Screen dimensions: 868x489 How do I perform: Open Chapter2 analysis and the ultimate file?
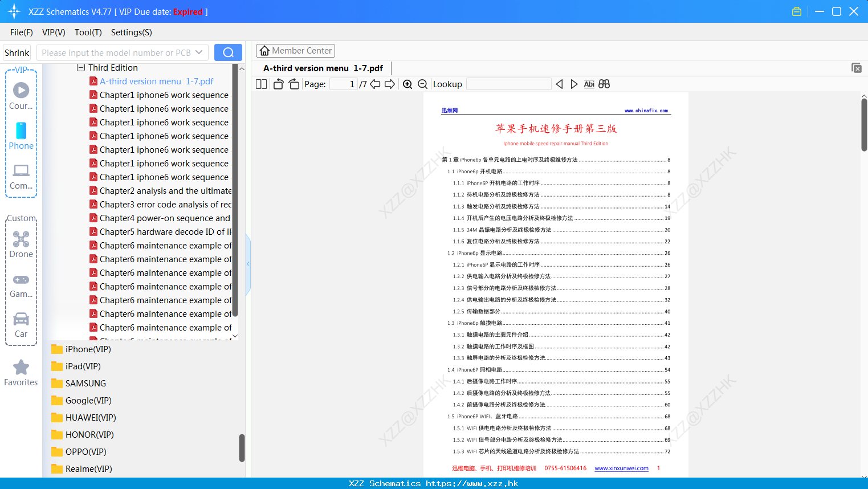[x=160, y=191]
